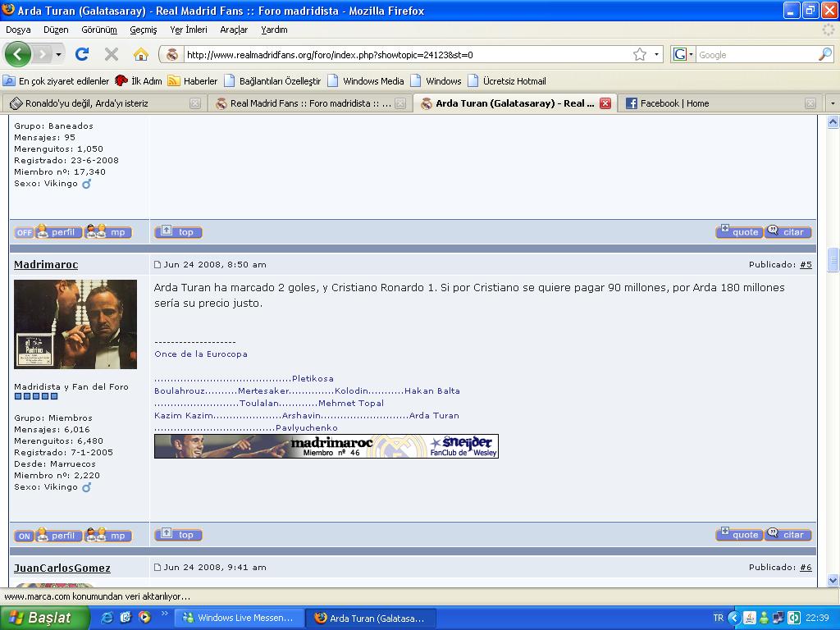This screenshot has height=630, width=840.
Task: Click the scrollbar up arrow
Action: pos(833,122)
